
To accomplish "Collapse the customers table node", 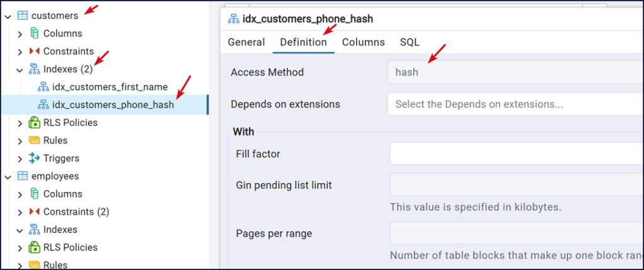I will 8,16.
